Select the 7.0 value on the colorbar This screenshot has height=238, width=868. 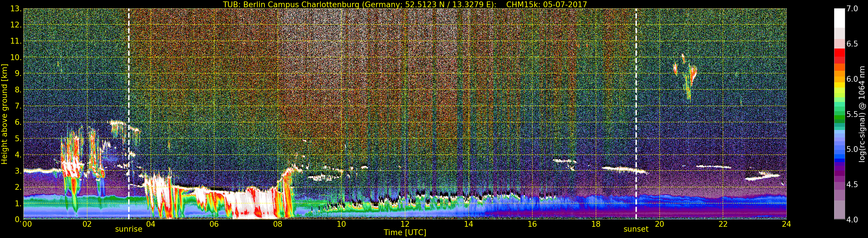[x=852, y=9]
